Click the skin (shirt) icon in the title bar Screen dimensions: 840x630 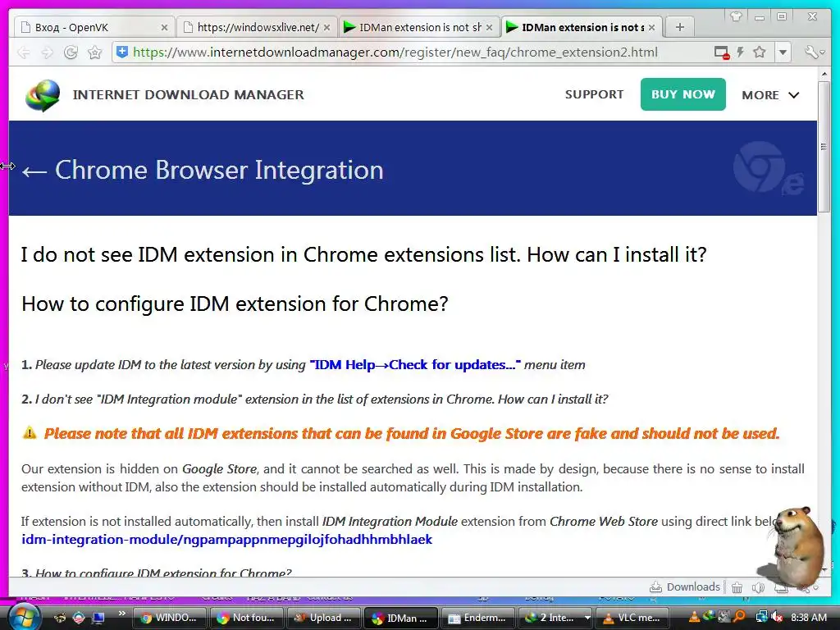point(736,16)
